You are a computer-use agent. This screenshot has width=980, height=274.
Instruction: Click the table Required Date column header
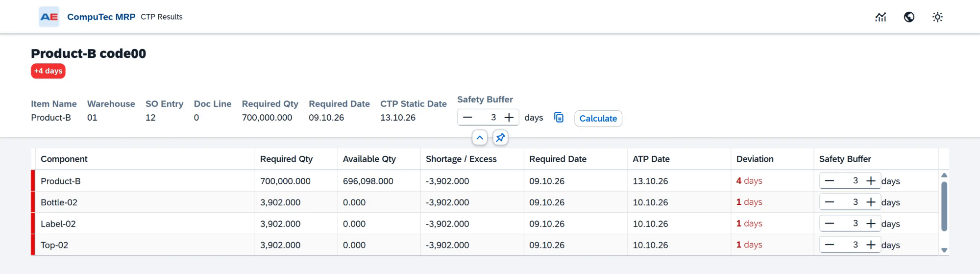(575, 159)
